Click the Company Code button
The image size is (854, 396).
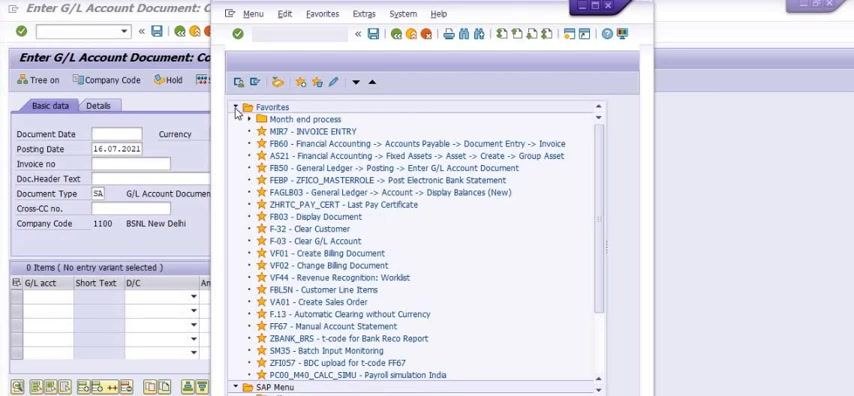107,80
